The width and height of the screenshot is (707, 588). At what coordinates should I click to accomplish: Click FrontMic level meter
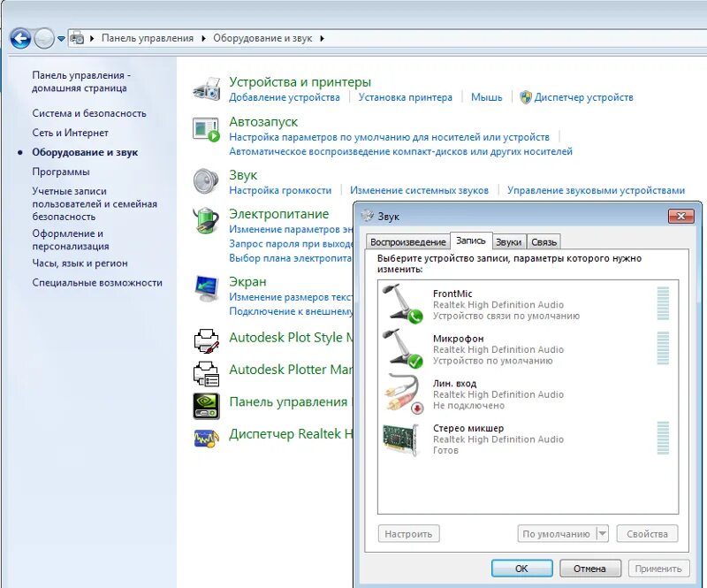(x=663, y=303)
